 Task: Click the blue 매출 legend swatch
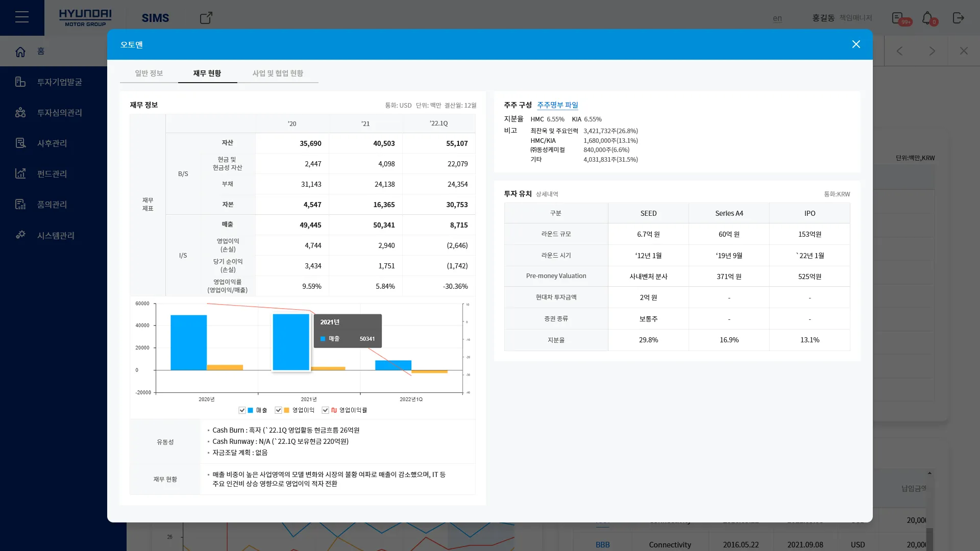(x=251, y=410)
